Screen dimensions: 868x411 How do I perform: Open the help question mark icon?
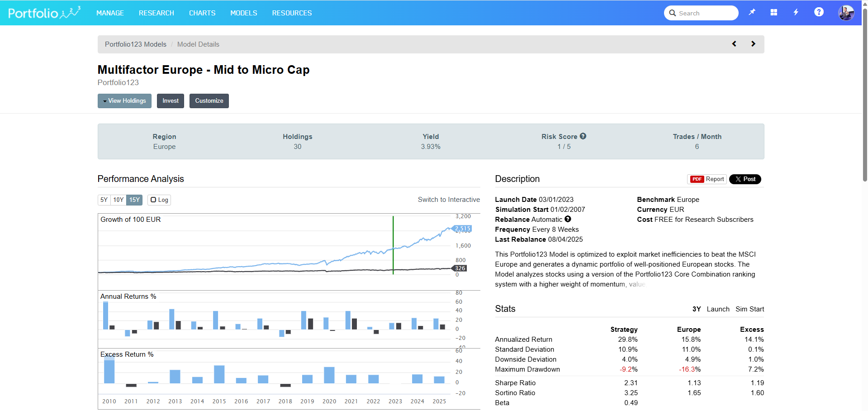pos(819,12)
